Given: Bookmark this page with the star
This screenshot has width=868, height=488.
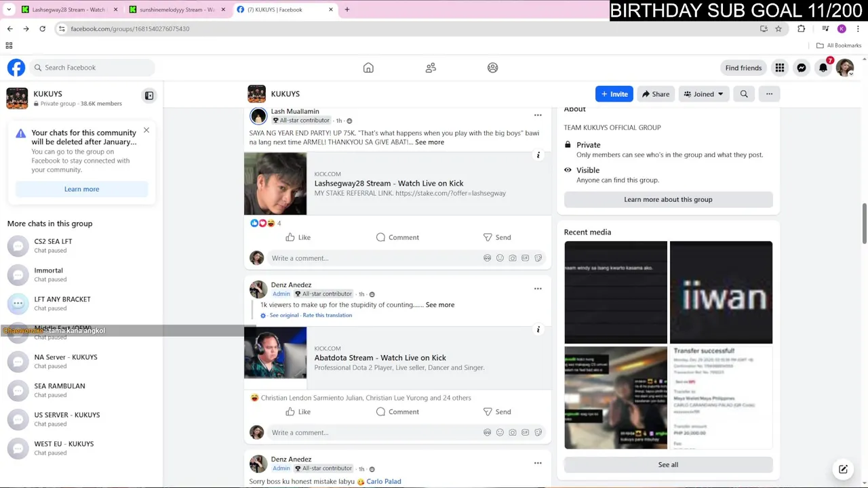Looking at the screenshot, I should [778, 28].
